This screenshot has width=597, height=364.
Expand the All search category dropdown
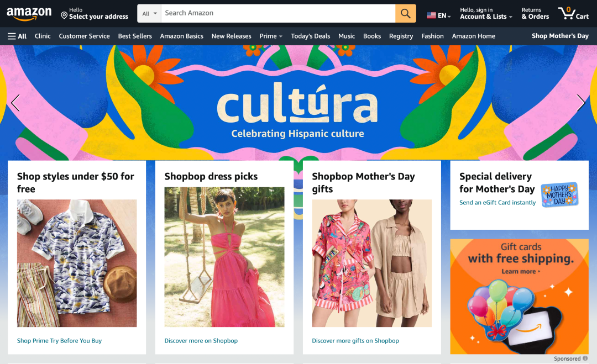(x=149, y=14)
